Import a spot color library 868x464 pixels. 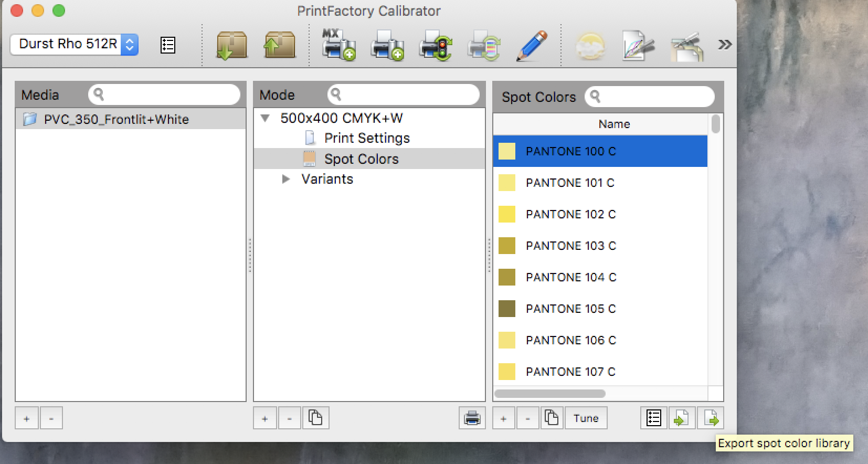point(682,418)
